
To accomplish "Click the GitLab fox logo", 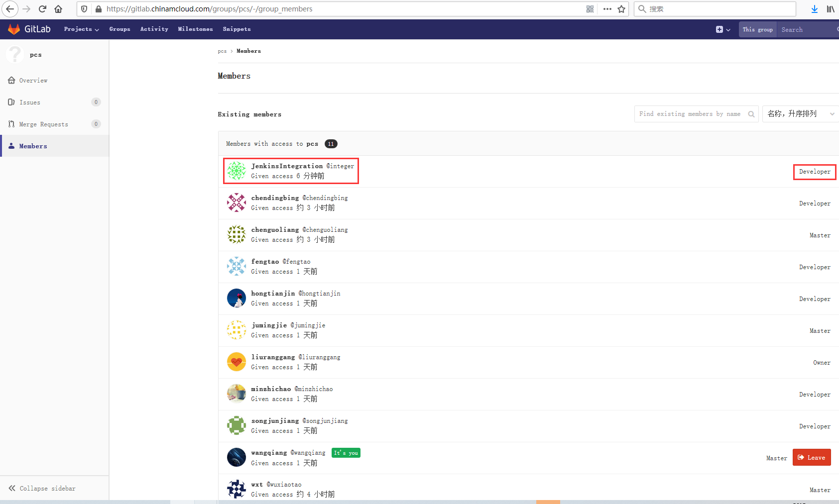I will (x=14, y=29).
